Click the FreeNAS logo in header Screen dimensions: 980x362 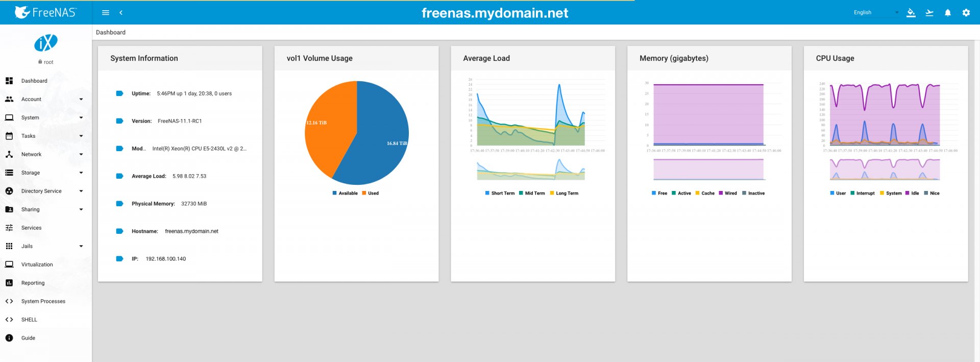click(x=45, y=12)
